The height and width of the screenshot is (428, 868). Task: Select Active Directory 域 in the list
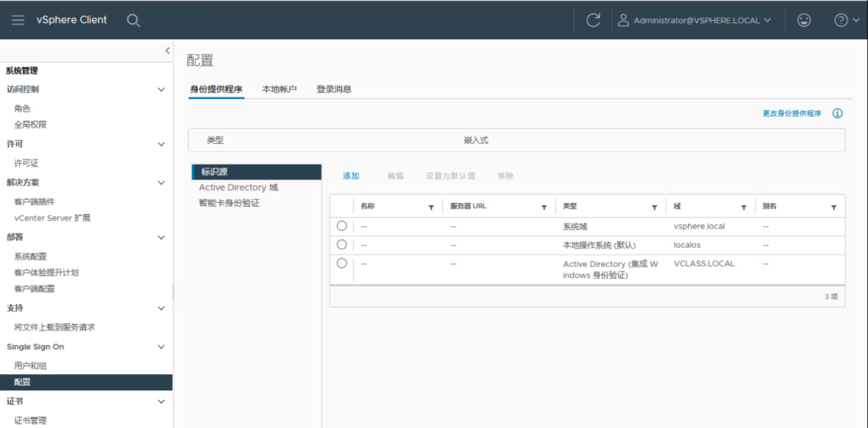coord(239,187)
